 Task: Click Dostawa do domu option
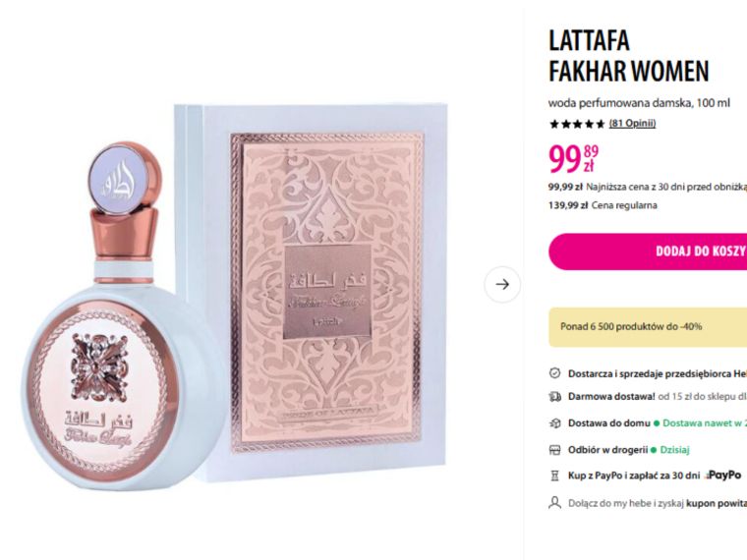(x=608, y=422)
